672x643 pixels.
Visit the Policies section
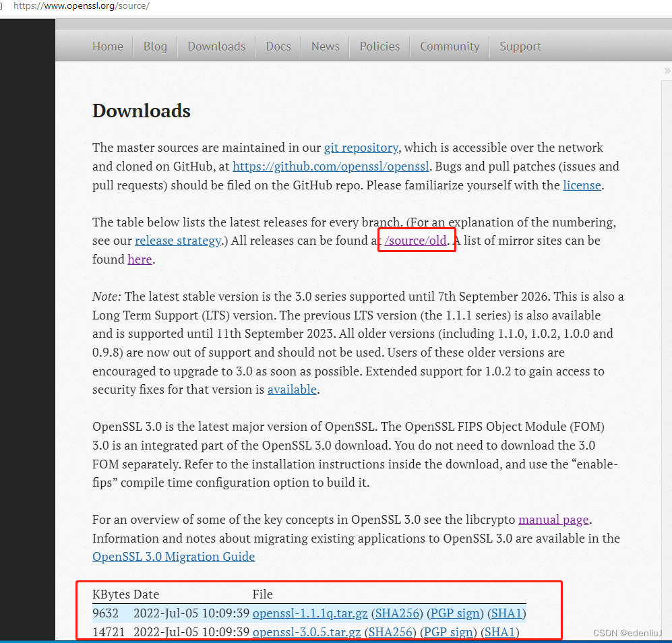coord(379,46)
